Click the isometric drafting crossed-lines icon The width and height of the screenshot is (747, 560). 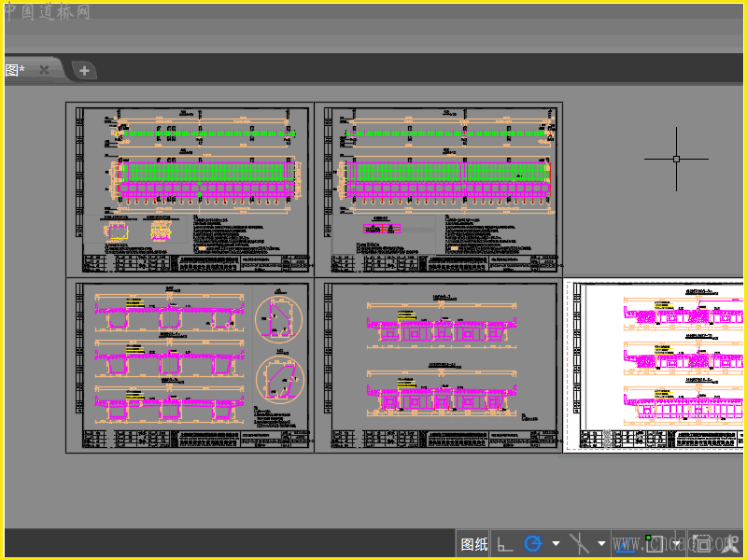click(x=580, y=544)
